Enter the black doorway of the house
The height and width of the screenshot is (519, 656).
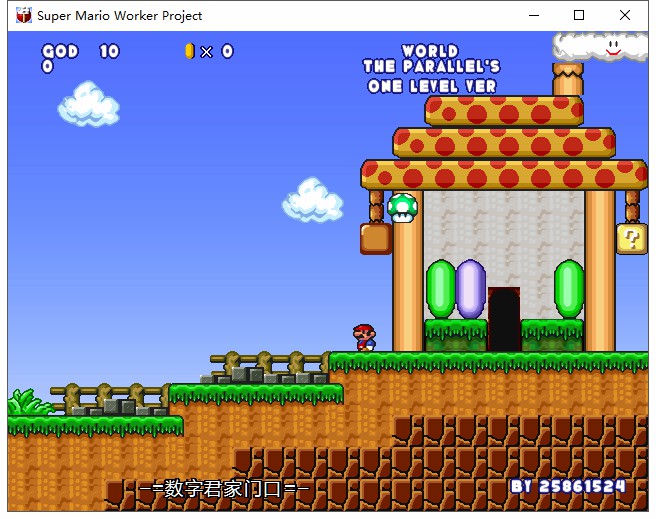pyautogui.click(x=504, y=319)
